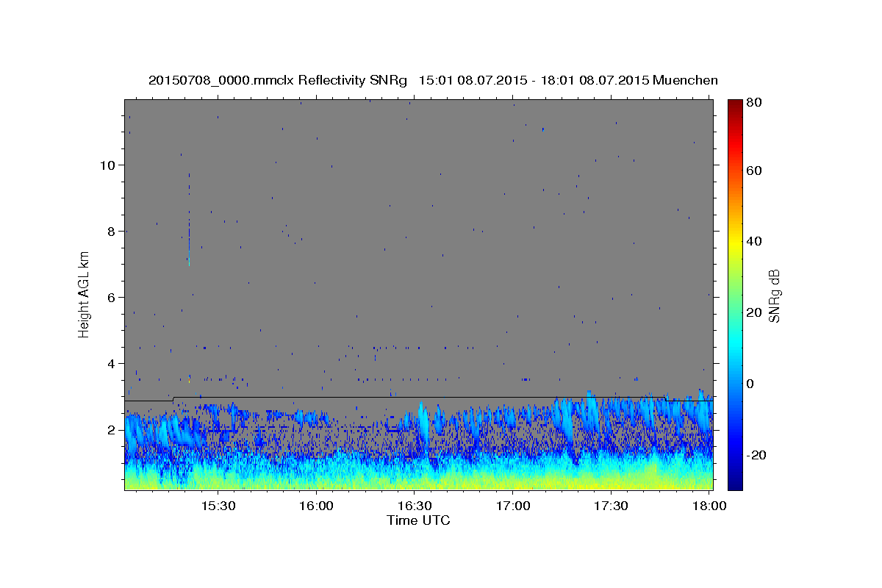Click the height tick label 10
Image resolution: width=882 pixels, height=588 pixels.
pos(107,165)
